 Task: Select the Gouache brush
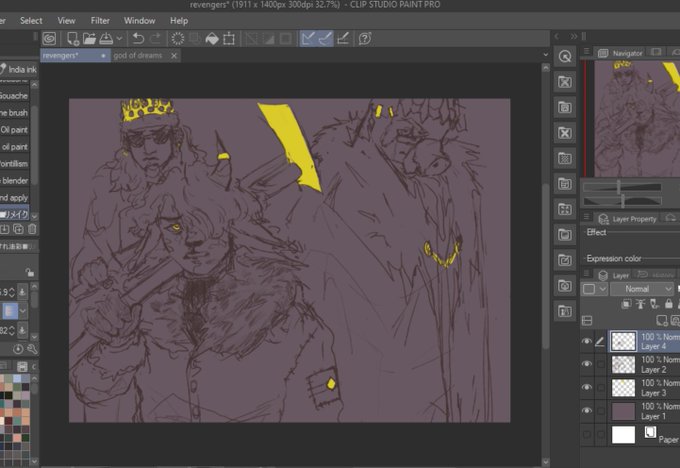14,96
